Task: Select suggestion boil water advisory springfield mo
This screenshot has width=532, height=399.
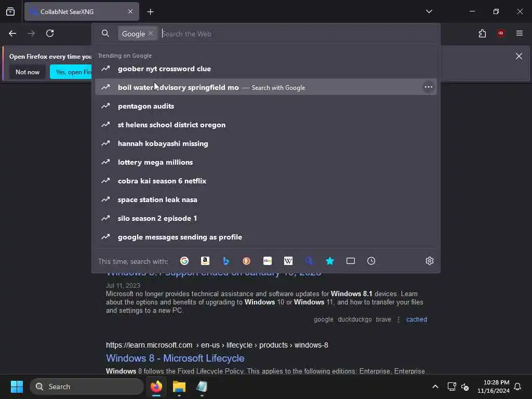Action: (x=265, y=87)
